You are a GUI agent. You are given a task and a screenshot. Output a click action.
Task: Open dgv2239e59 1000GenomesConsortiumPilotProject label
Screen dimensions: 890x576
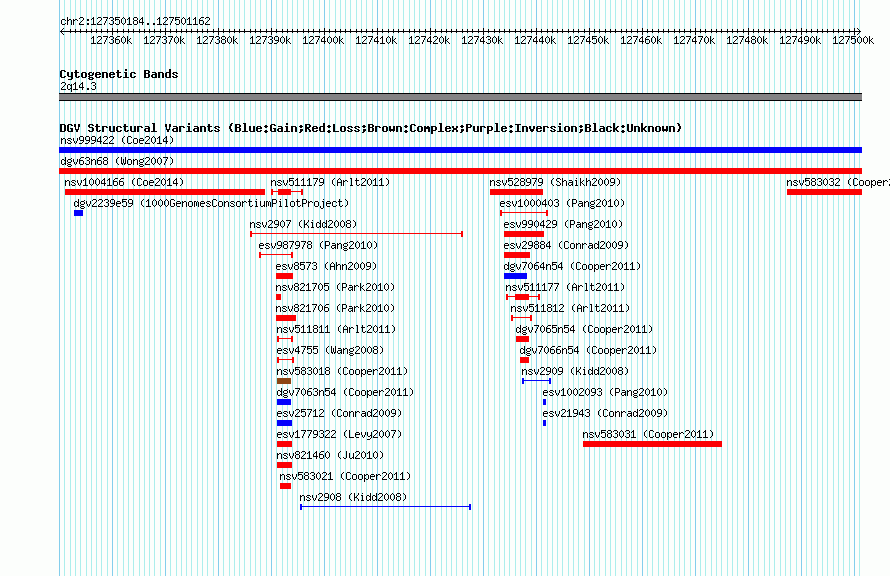click(211, 203)
